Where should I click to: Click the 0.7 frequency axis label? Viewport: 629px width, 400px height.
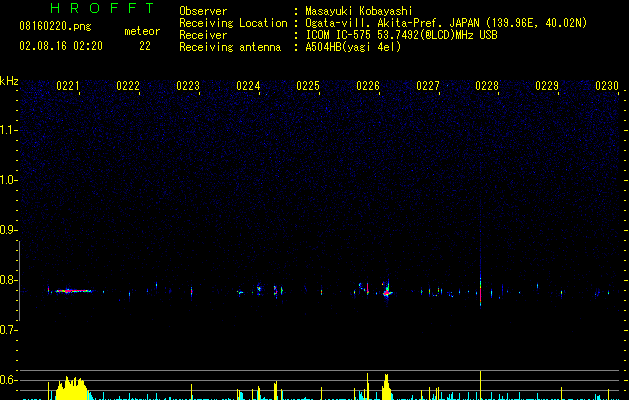[x=8, y=330]
